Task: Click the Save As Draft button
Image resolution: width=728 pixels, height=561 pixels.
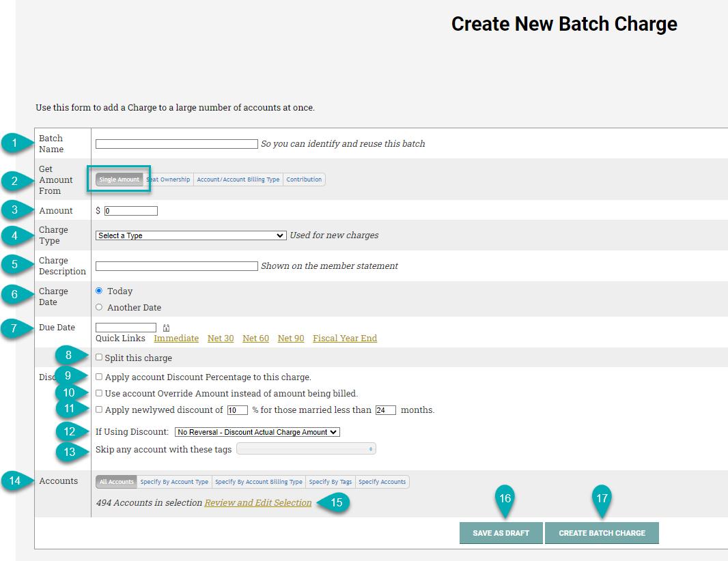Action: [501, 533]
